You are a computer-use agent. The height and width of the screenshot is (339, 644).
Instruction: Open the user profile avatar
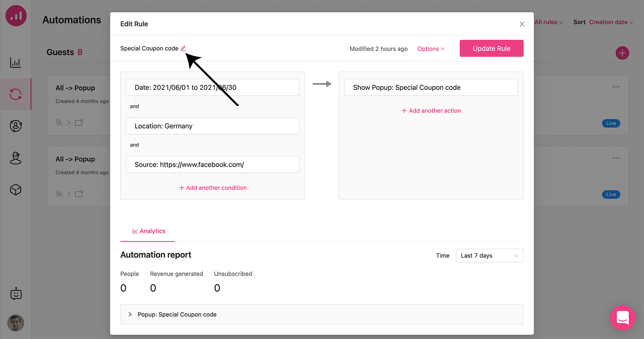coord(16,323)
